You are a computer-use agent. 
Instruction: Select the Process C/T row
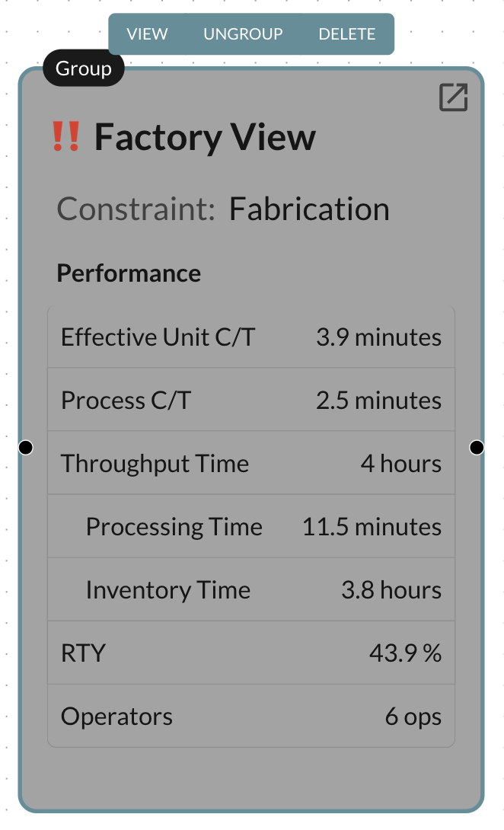pyautogui.click(x=250, y=401)
